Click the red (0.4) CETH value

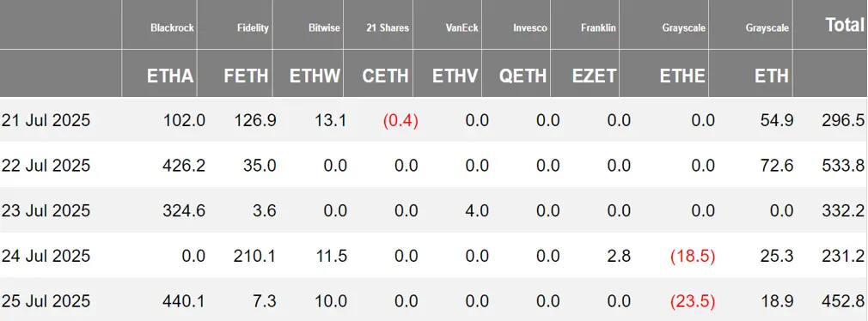pyautogui.click(x=400, y=120)
